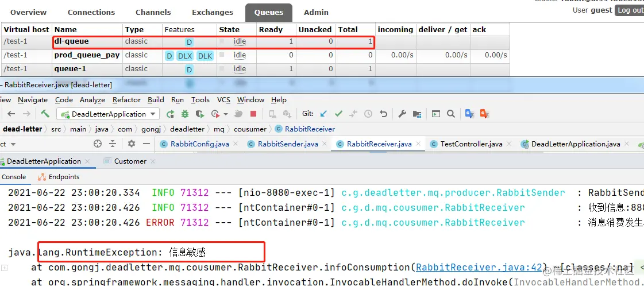This screenshot has height=286, width=644.
Task: Close the RabbitReceiver.java tab
Action: [418, 144]
